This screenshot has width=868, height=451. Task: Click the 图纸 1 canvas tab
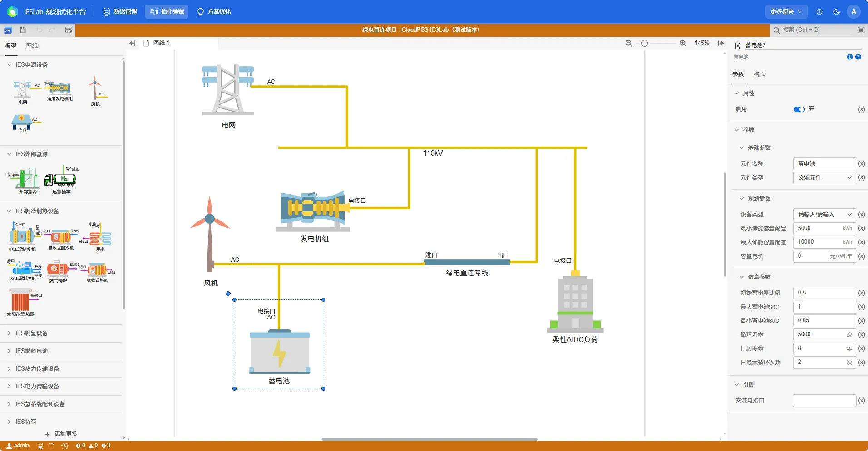tap(157, 43)
